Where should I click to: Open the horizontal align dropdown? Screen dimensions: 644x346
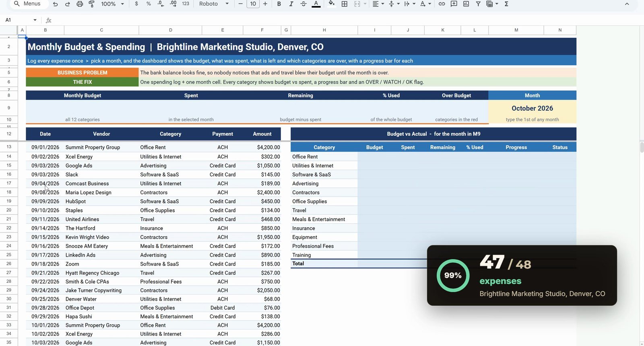(x=378, y=4)
